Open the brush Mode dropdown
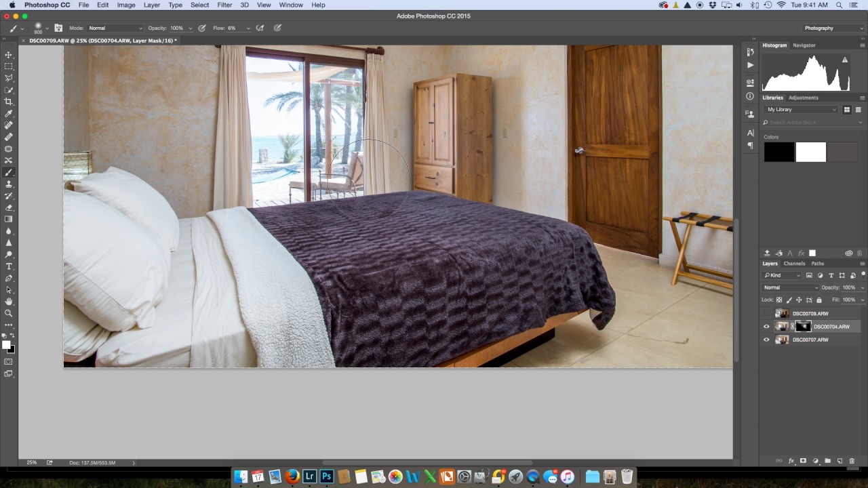Image resolution: width=868 pixels, height=488 pixels. point(115,28)
